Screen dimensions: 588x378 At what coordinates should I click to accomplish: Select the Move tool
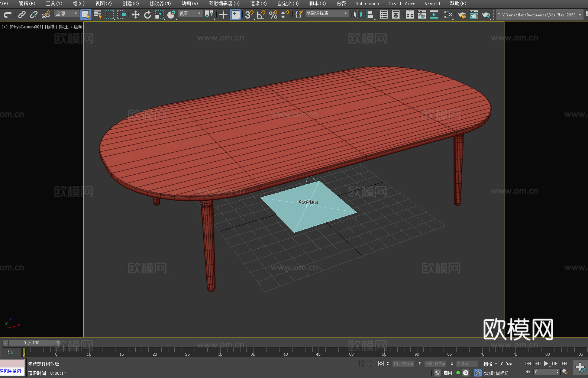[x=135, y=14]
